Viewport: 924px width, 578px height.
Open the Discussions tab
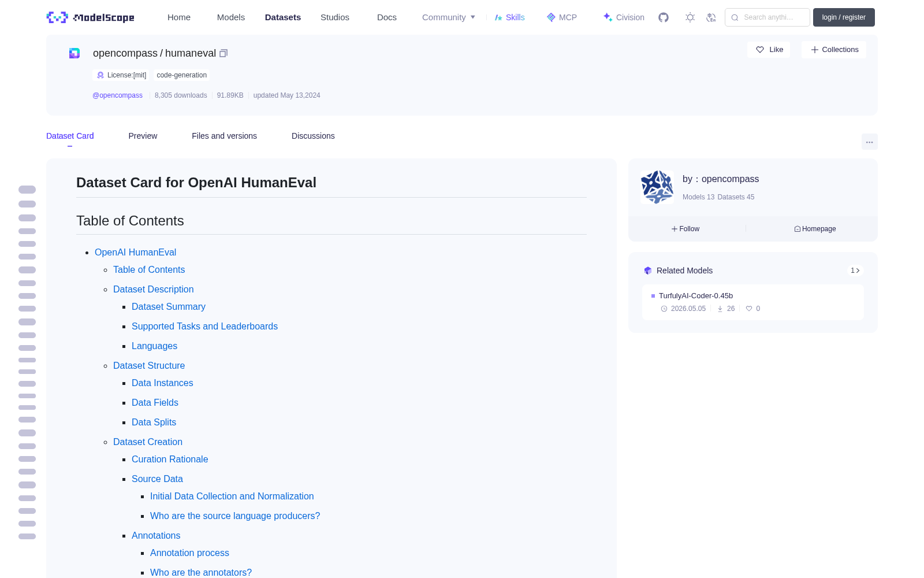[x=313, y=136]
